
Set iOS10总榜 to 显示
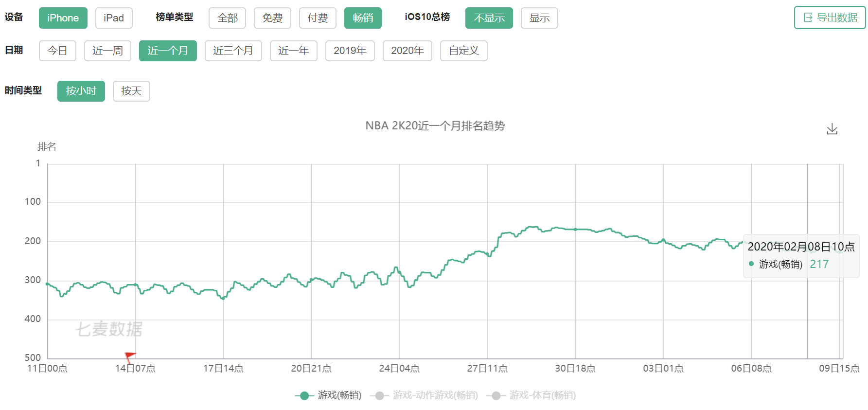point(539,18)
